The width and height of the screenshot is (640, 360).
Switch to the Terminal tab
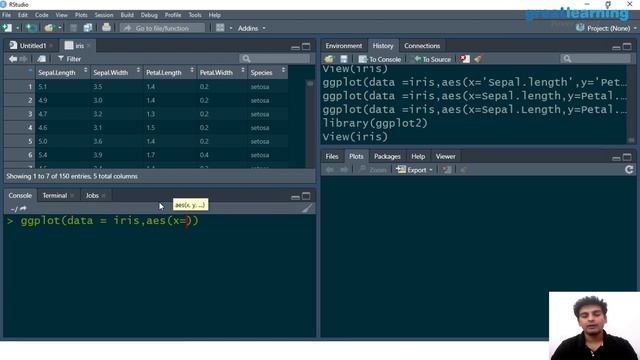tap(55, 196)
